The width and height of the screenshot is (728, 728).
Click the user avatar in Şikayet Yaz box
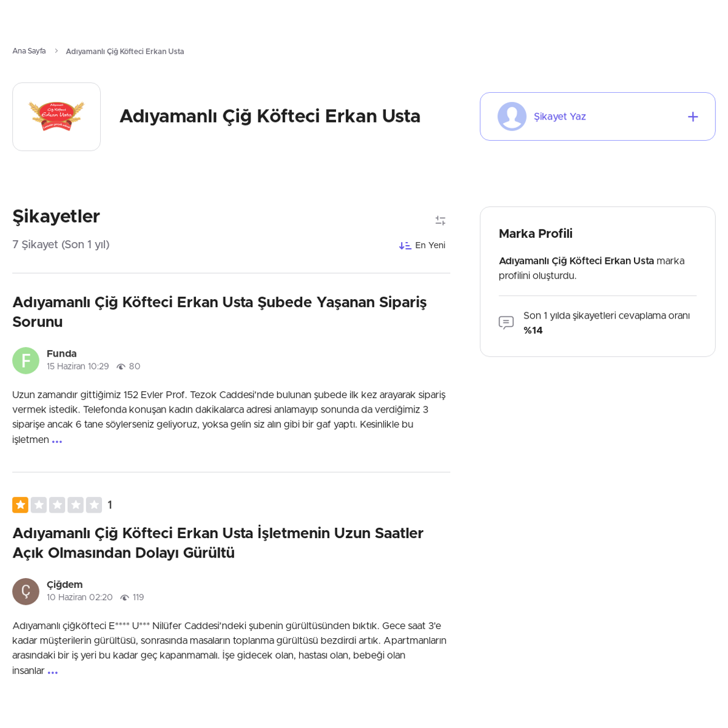click(512, 116)
